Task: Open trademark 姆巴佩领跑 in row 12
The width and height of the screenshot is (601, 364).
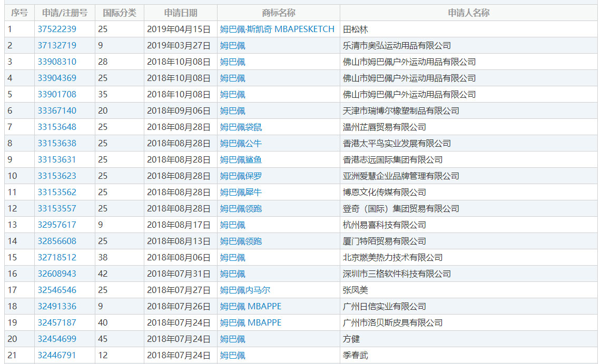Action: [x=241, y=209]
